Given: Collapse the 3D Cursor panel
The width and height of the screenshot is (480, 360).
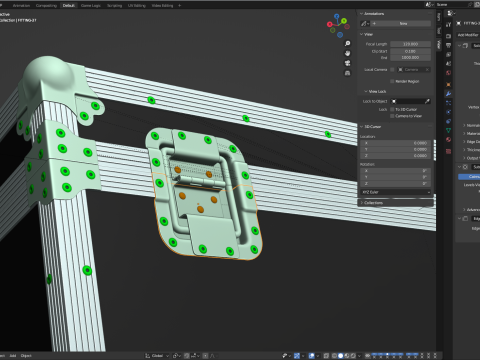Looking at the screenshot, I should (361, 127).
